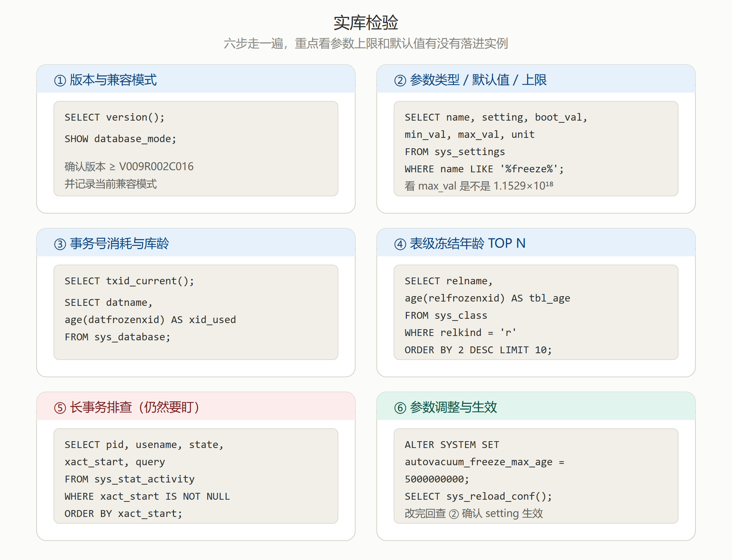Click the line SHOW database_mode;
This screenshot has height=560, width=732.
tap(121, 139)
